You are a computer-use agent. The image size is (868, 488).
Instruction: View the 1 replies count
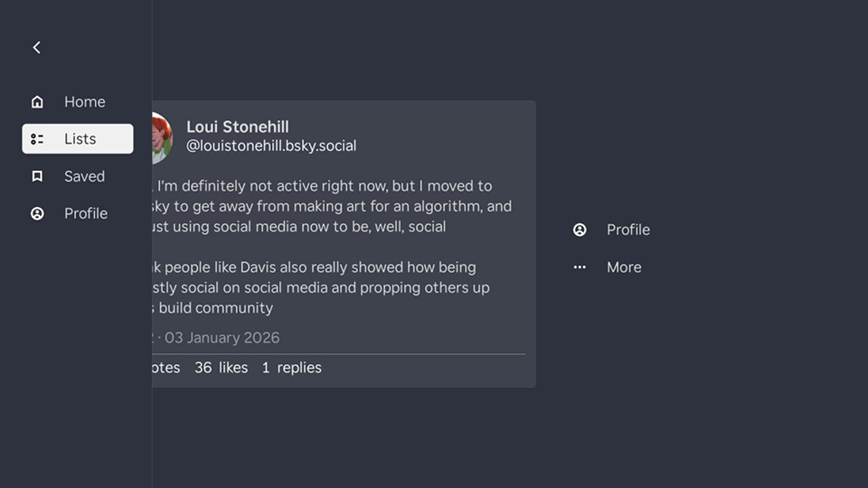tap(291, 368)
